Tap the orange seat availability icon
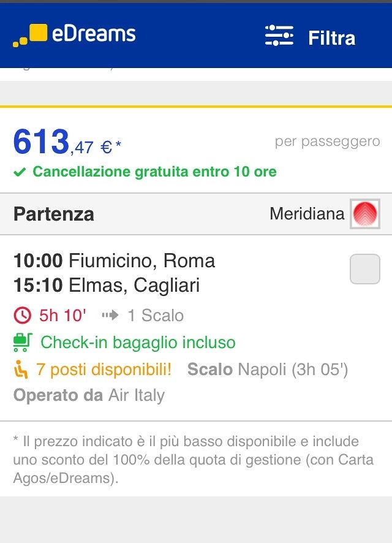The image size is (392, 543). point(21,370)
